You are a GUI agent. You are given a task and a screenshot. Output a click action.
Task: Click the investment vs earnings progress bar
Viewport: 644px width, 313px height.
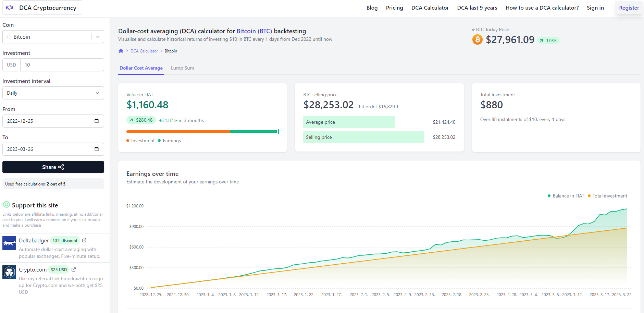tap(202, 132)
